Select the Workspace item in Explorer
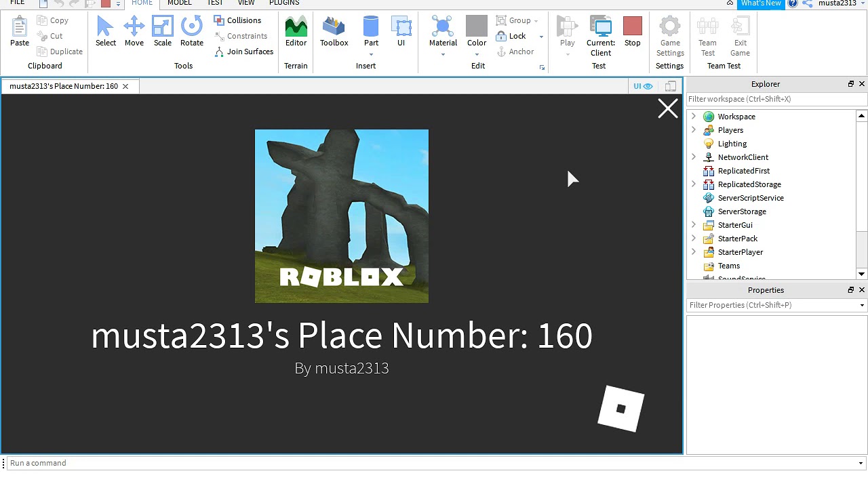This screenshot has width=868, height=488. coord(736,117)
